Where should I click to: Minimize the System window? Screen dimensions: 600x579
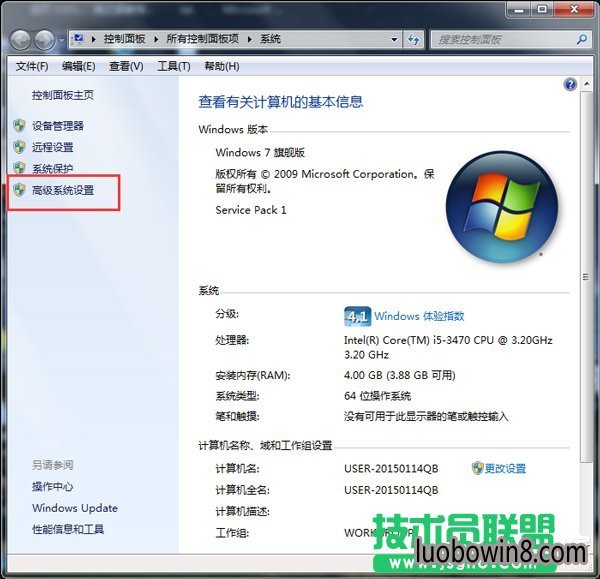click(519, 9)
